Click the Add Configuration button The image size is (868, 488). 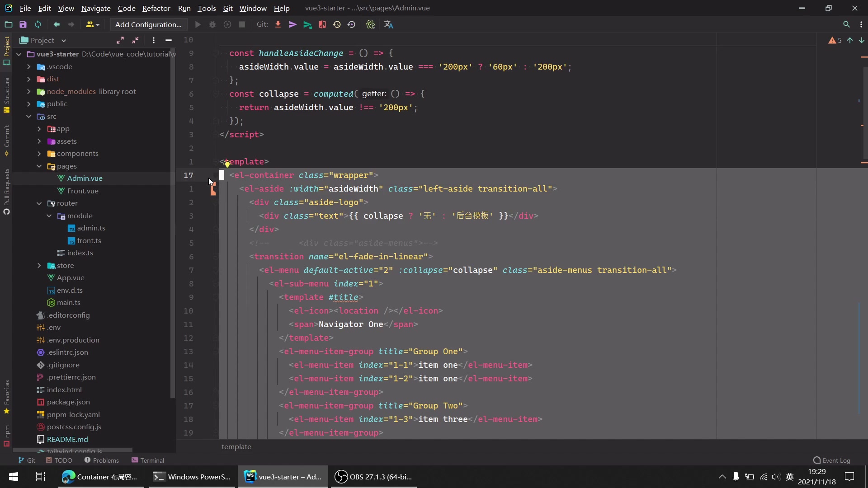tap(148, 24)
